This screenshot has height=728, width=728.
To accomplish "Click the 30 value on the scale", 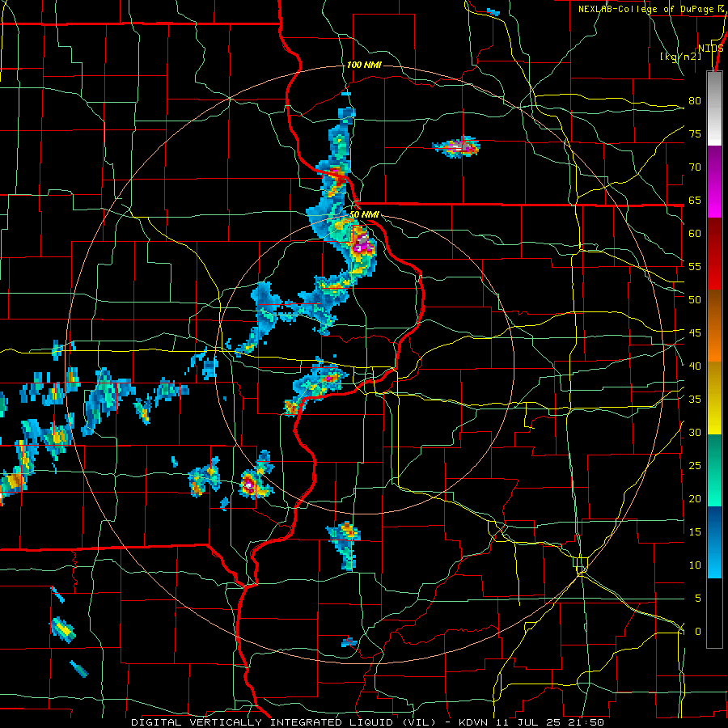I will (695, 432).
